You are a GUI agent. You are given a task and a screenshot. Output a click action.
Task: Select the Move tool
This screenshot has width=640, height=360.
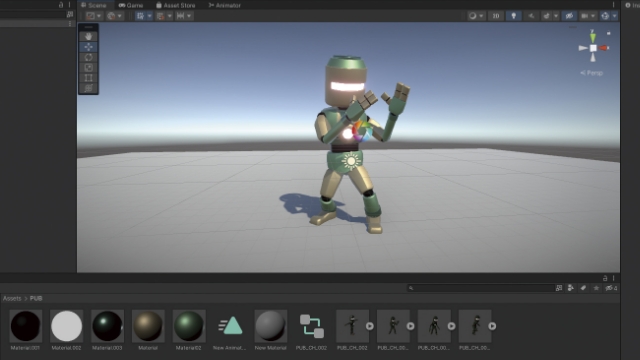(88, 47)
